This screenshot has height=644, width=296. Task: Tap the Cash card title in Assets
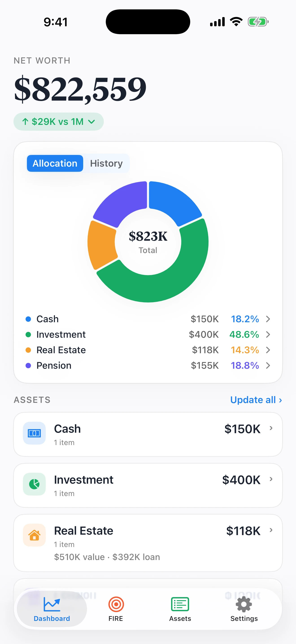click(67, 429)
